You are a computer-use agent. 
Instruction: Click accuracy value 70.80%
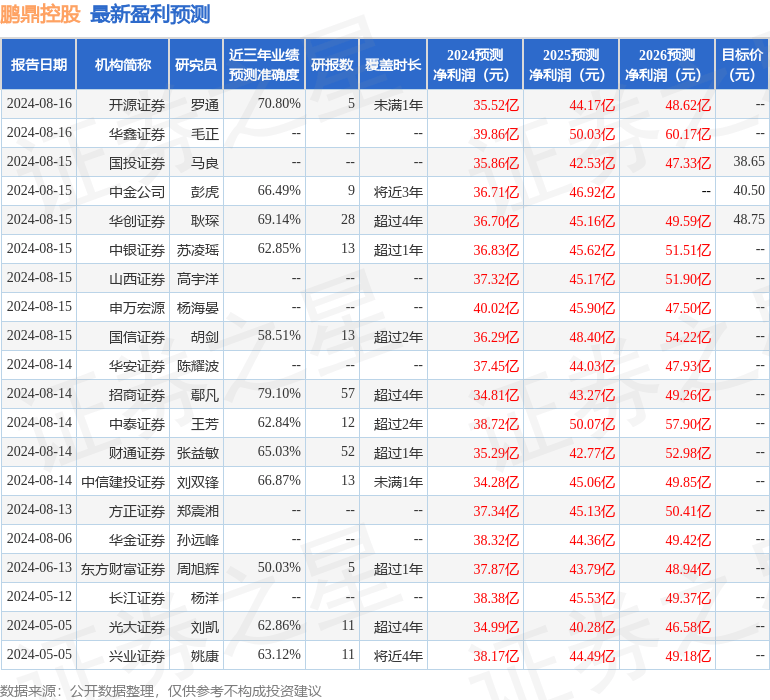[x=279, y=103]
